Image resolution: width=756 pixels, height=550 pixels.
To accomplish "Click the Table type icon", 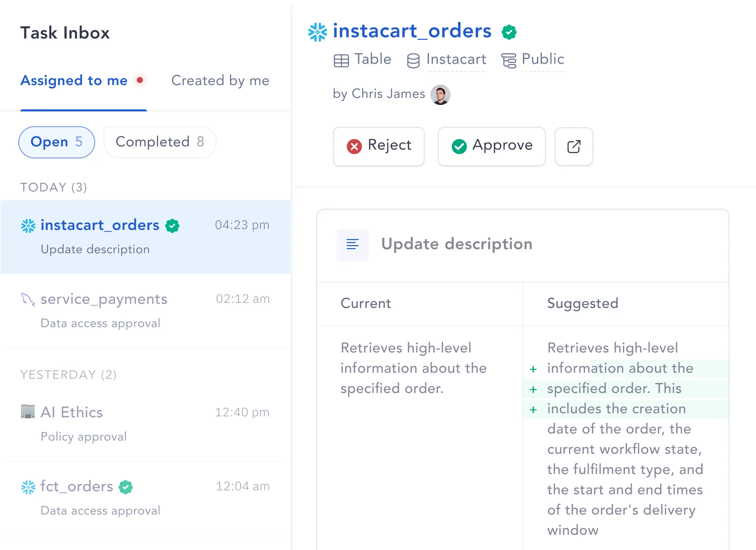I will click(341, 61).
